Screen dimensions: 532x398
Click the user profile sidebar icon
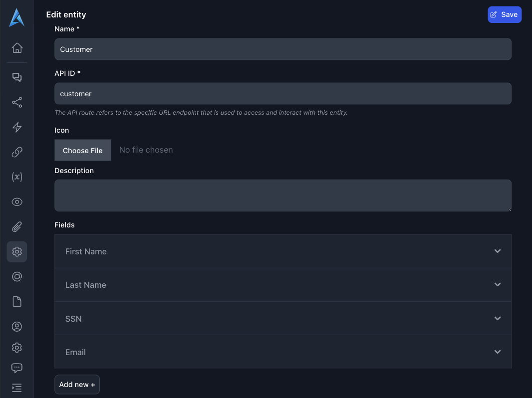click(x=17, y=327)
